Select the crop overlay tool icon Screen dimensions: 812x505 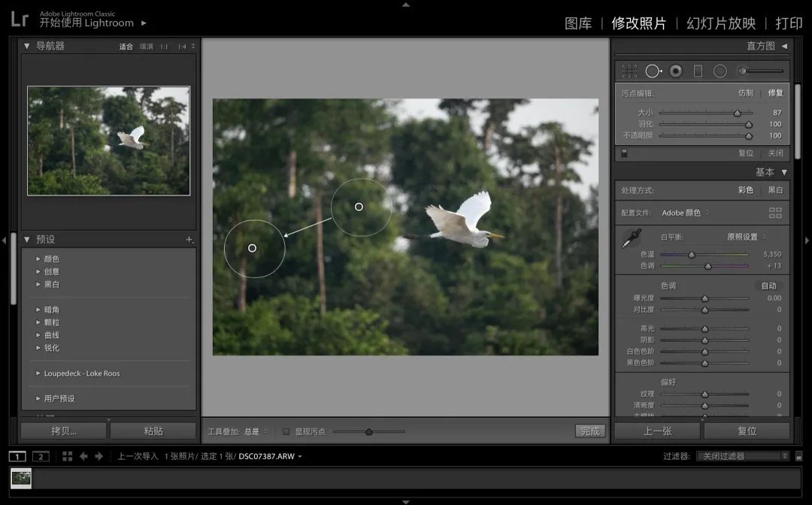629,71
